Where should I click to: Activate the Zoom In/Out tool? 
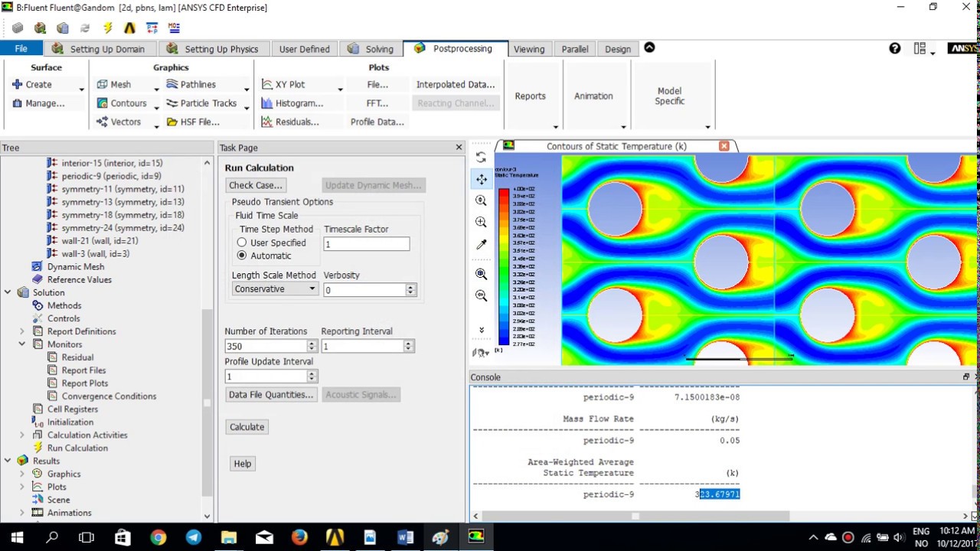pos(481,201)
